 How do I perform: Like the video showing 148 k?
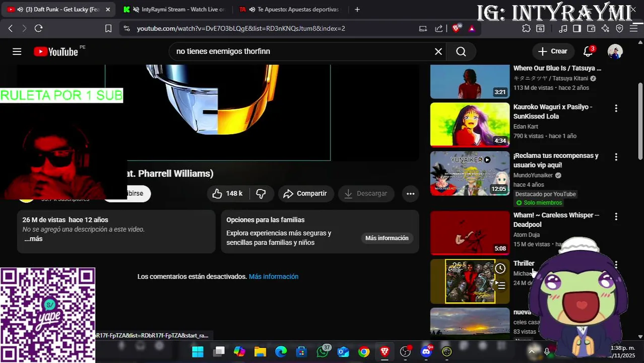click(227, 194)
